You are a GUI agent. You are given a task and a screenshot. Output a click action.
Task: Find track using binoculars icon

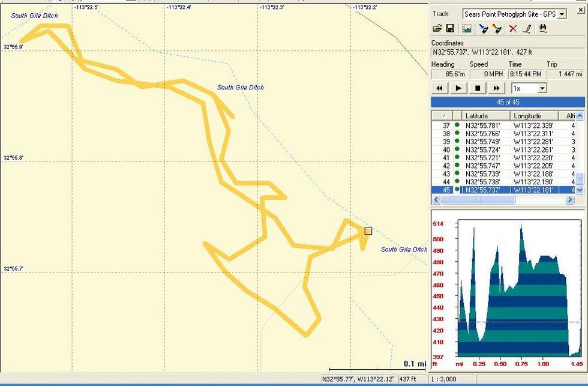[x=542, y=28]
